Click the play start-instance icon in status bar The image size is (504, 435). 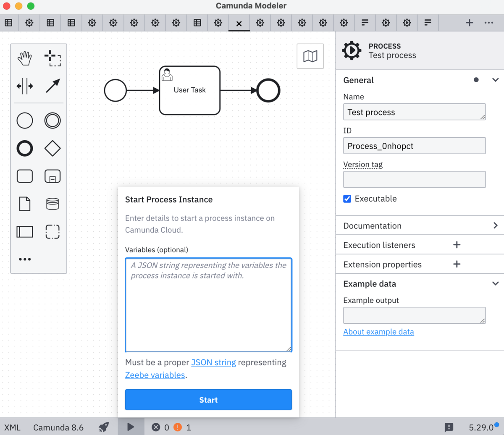coord(131,427)
